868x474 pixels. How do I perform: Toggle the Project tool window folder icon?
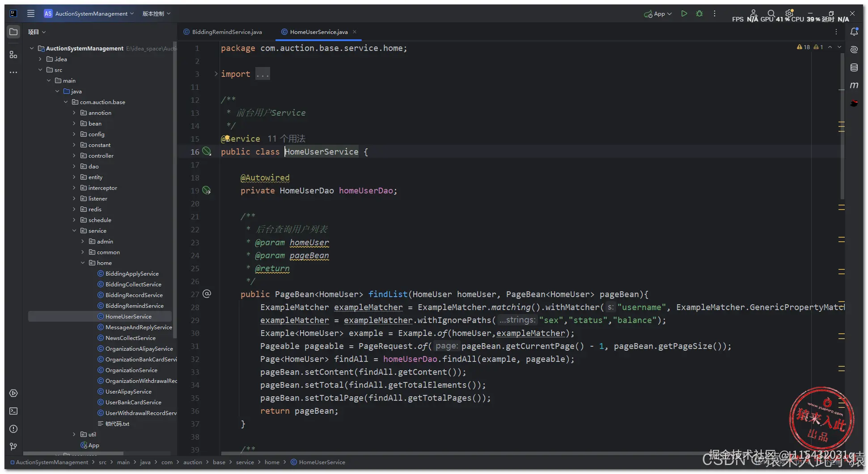pos(13,32)
